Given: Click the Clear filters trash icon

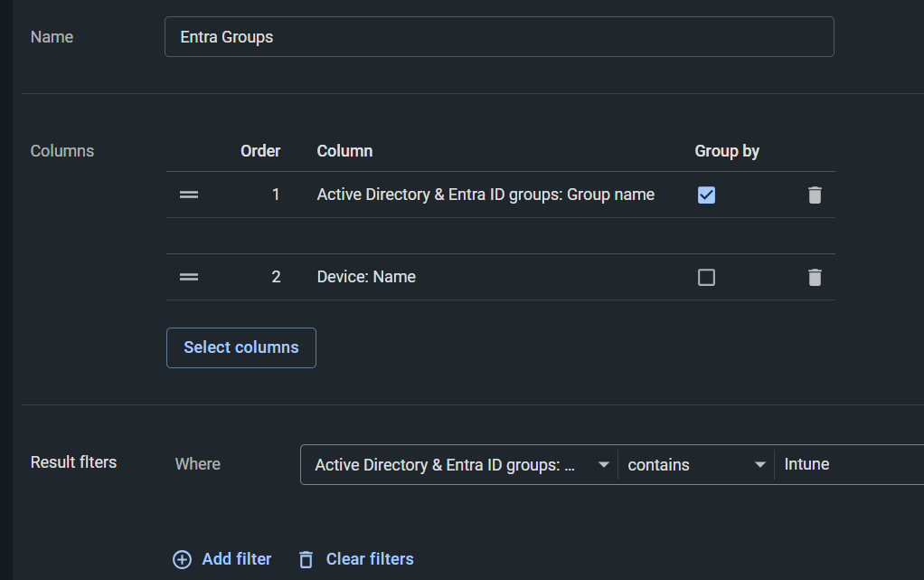Looking at the screenshot, I should click(x=306, y=559).
